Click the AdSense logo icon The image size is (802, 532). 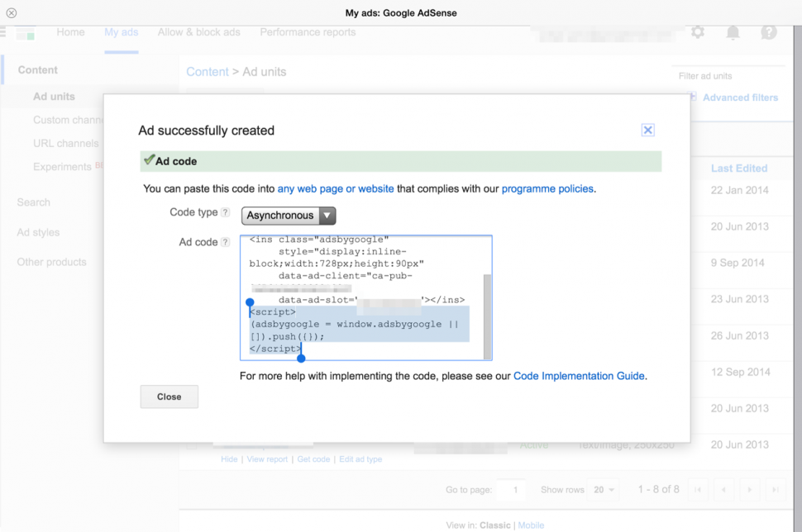pos(25,33)
